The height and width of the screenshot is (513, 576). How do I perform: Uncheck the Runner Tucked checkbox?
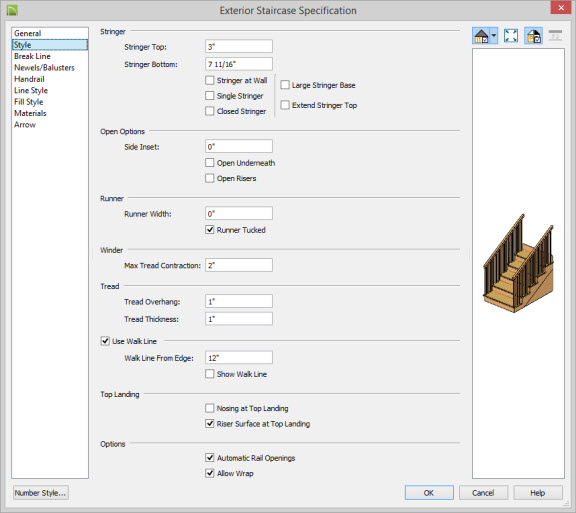tap(209, 230)
